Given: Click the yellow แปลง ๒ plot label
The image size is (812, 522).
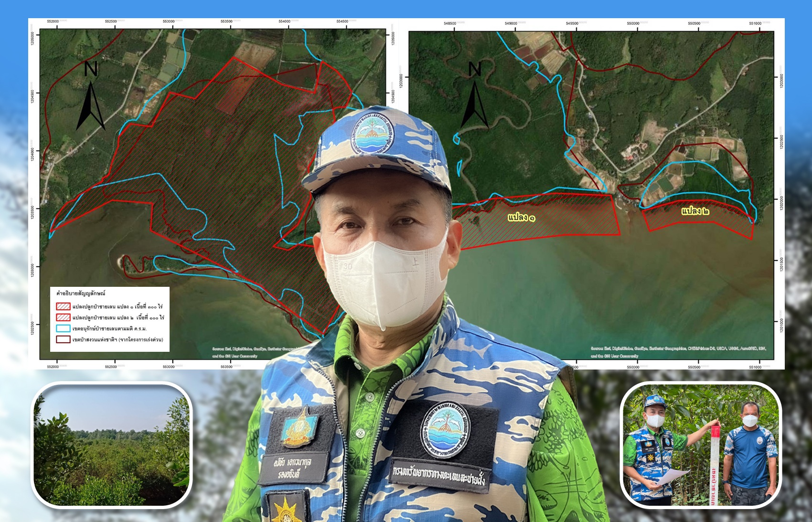Looking at the screenshot, I should (695, 211).
